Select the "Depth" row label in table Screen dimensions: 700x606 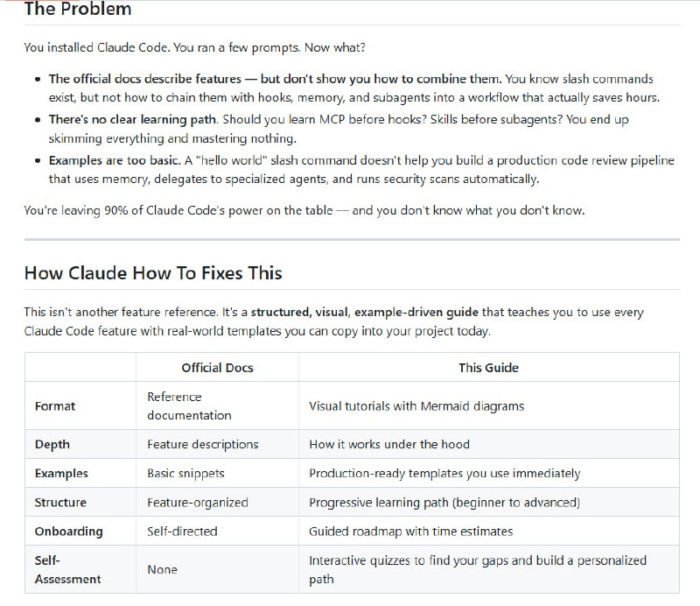coord(52,444)
